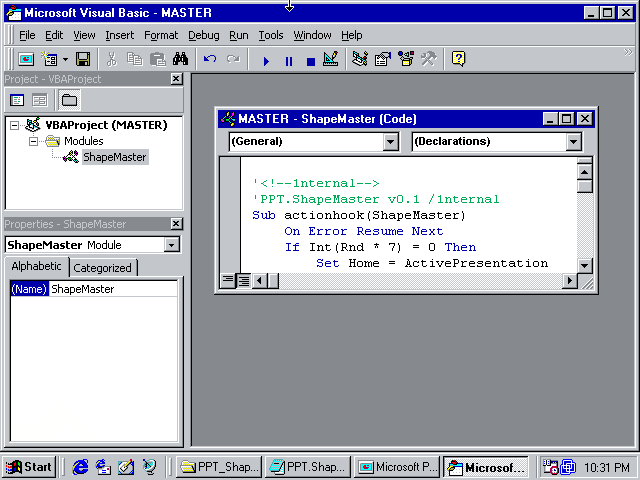Toggle Procedure View button in code window
Screen dimensions: 640x480
pyautogui.click(x=228, y=280)
